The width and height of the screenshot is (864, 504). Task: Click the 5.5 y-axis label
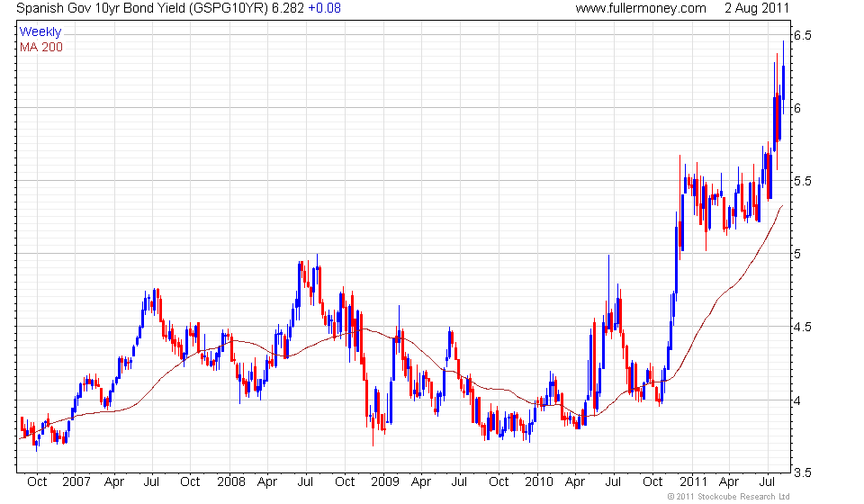coord(802,181)
